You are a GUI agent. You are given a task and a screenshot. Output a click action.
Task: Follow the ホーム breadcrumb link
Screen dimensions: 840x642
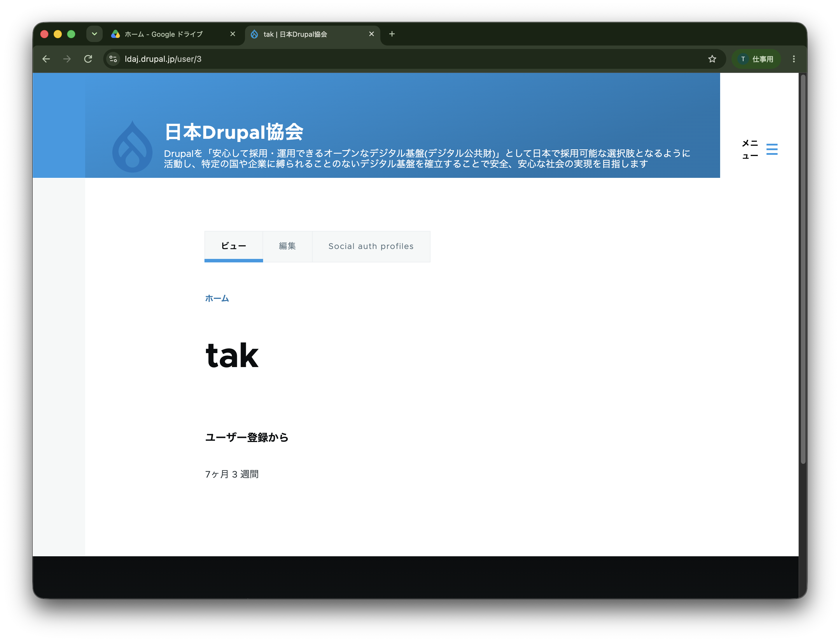217,298
